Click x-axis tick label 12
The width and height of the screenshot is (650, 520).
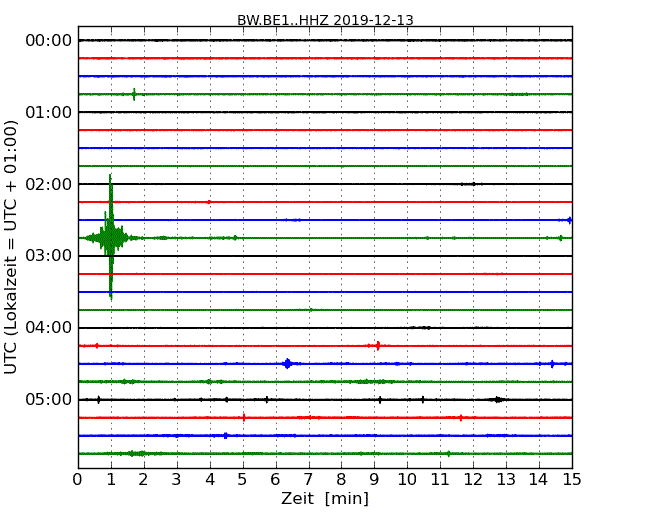(x=473, y=480)
